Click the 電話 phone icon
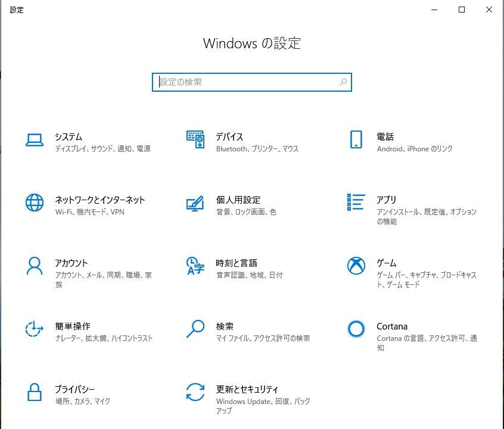This screenshot has width=504, height=429. (x=356, y=139)
